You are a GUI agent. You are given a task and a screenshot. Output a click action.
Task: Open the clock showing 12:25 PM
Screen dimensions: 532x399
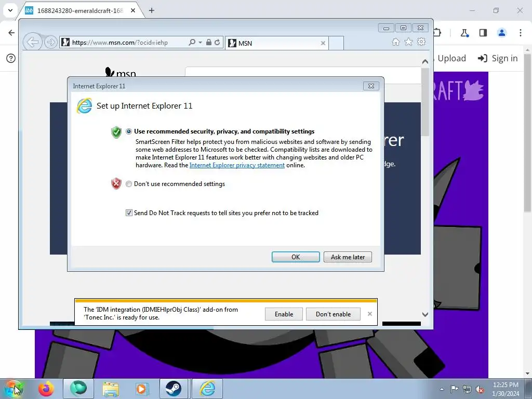pyautogui.click(x=506, y=389)
